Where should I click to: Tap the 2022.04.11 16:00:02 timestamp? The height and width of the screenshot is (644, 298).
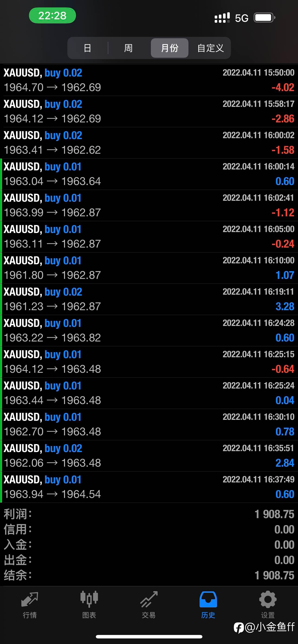coord(259,135)
